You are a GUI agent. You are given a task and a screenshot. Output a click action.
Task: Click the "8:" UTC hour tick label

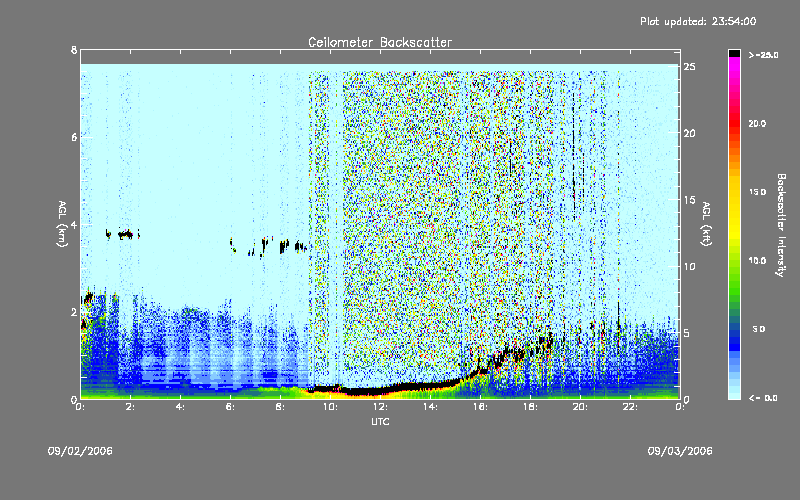(x=281, y=407)
